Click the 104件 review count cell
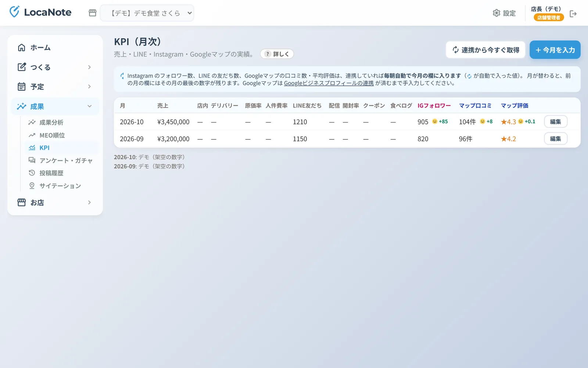 tap(467, 122)
